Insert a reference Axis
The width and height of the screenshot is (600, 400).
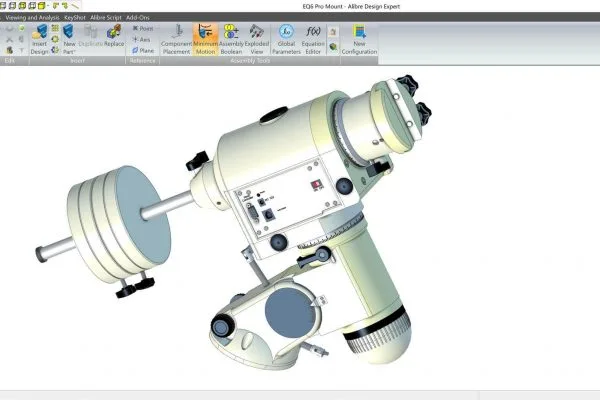(141, 39)
